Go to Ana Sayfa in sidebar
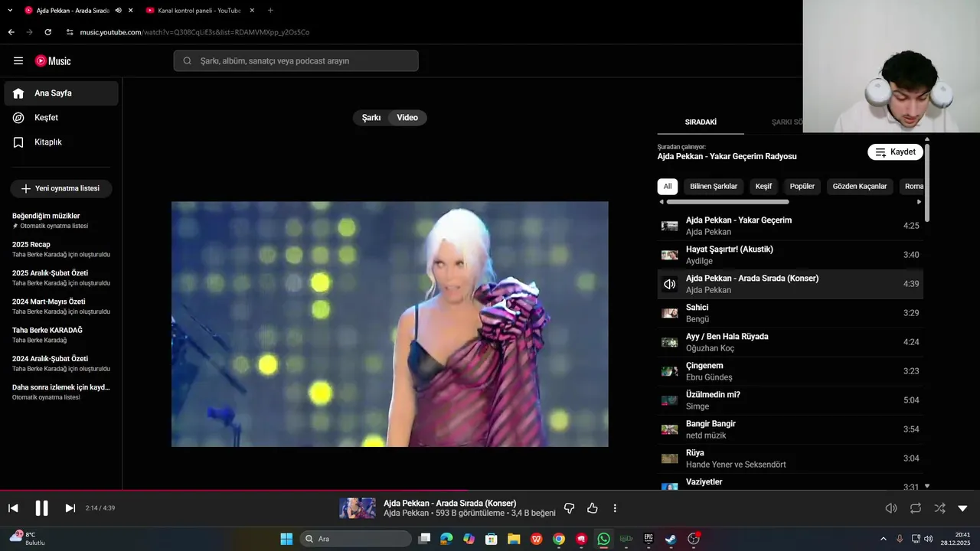This screenshot has height=551, width=980. point(61,93)
